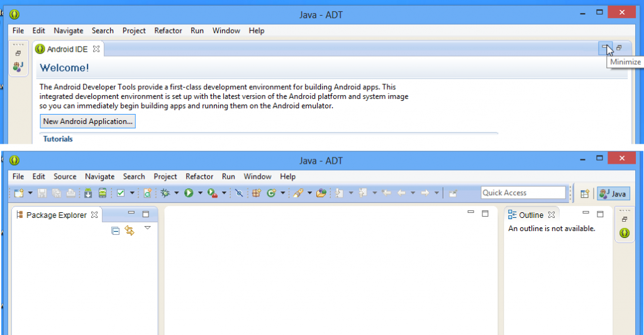Open Help menu in the Package Explorer window
The width and height of the screenshot is (644, 335).
click(x=287, y=176)
